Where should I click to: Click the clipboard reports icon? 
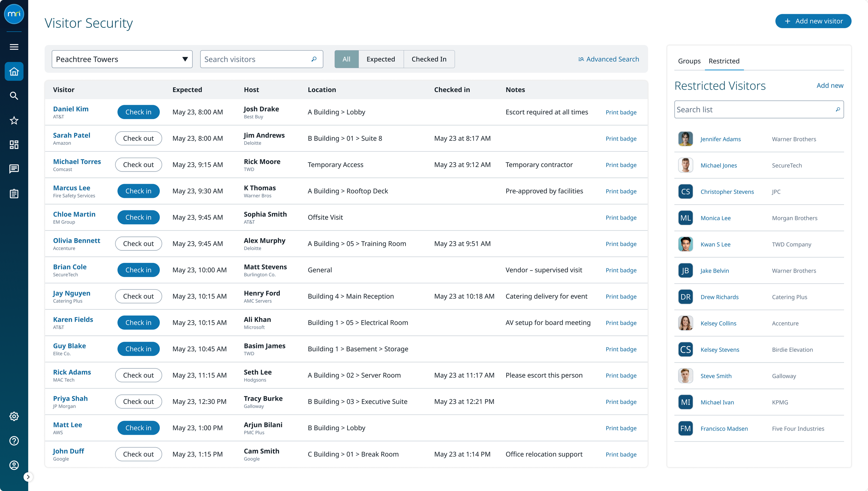point(14,194)
